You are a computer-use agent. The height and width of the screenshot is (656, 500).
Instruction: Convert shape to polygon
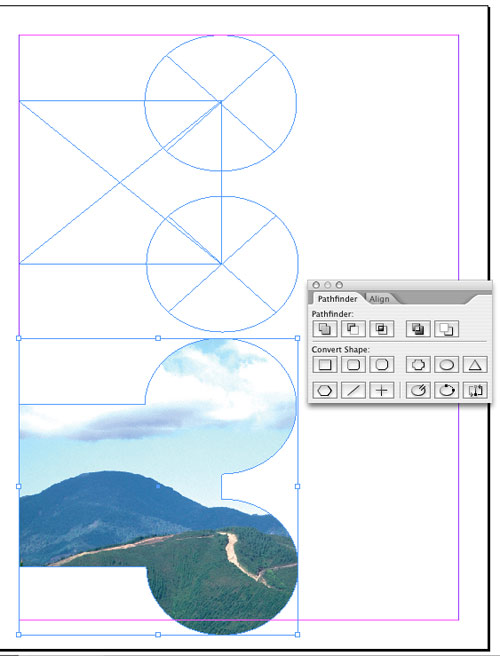(x=325, y=390)
